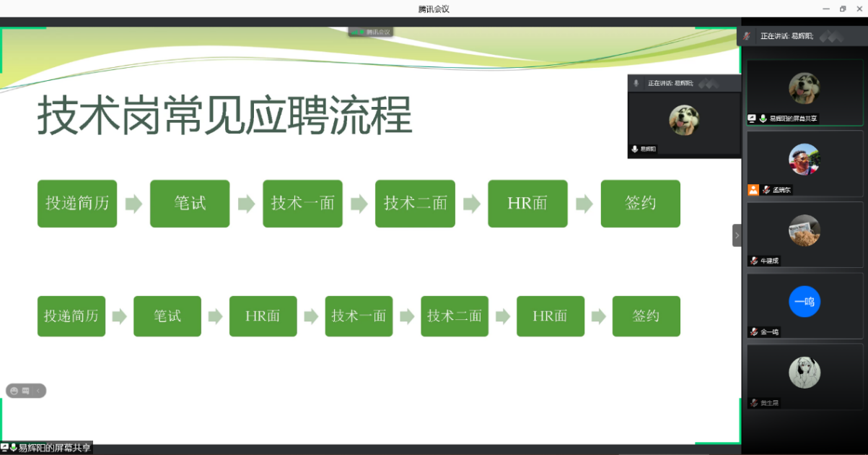Click muted mic icon beside 孟腾东
The image size is (868, 455).
pos(766,190)
